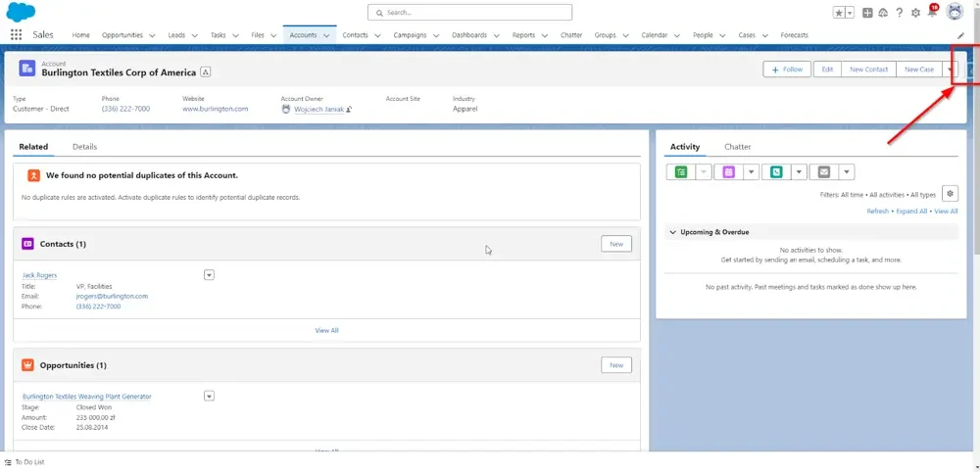The height and width of the screenshot is (472, 980).
Task: Open the user profile avatar
Action: pos(955,12)
